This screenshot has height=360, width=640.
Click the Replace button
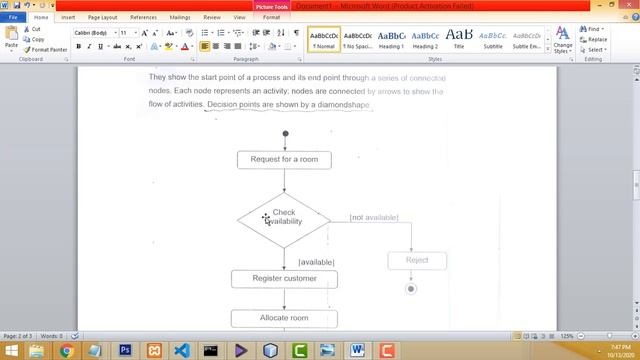[x=593, y=39]
